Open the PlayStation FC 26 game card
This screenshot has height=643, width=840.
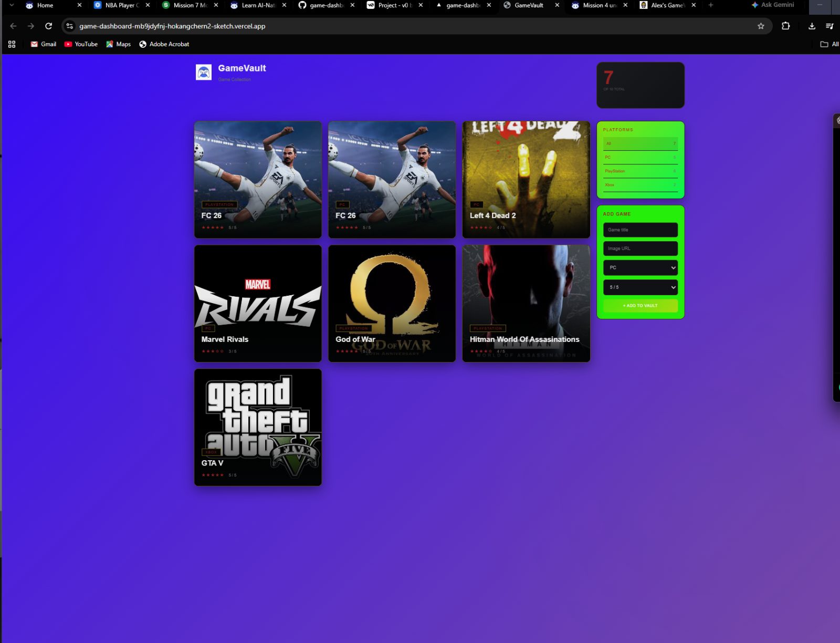pyautogui.click(x=258, y=179)
